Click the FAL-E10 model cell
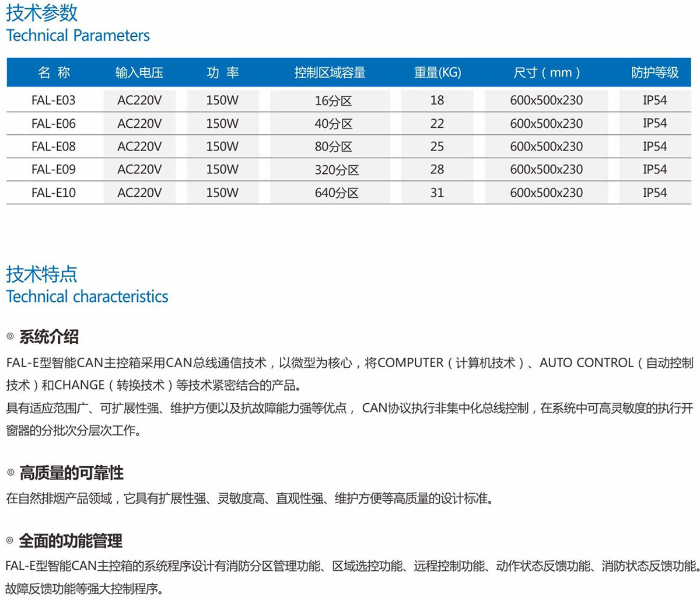 pyautogui.click(x=54, y=193)
